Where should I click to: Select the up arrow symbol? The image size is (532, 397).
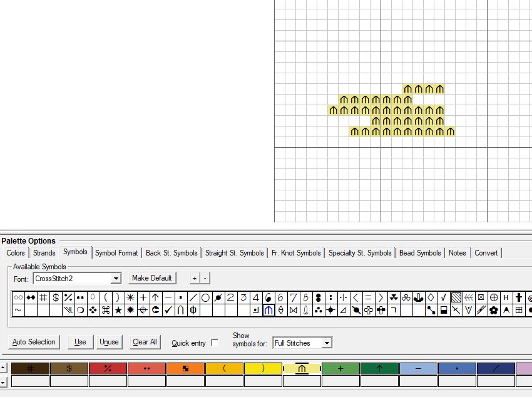tap(155, 297)
